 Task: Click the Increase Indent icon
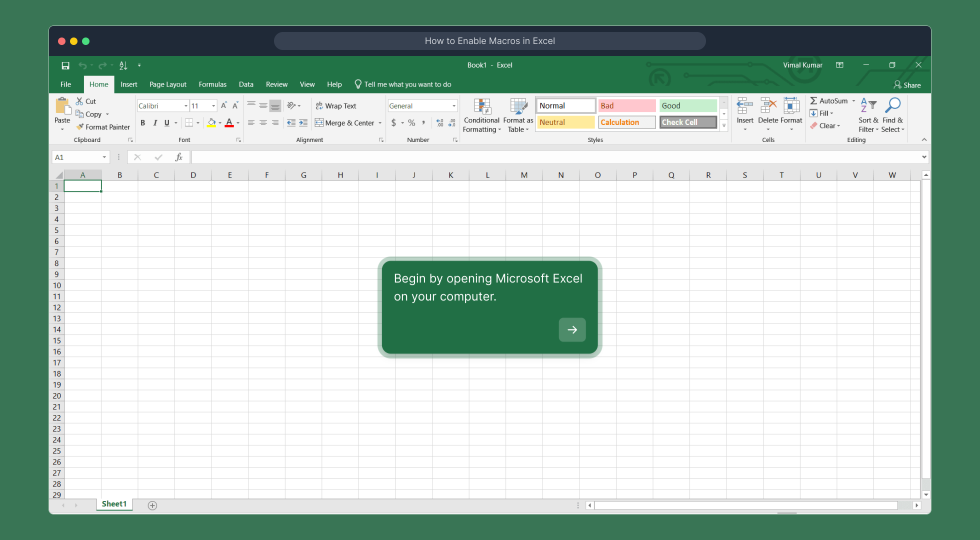point(303,122)
